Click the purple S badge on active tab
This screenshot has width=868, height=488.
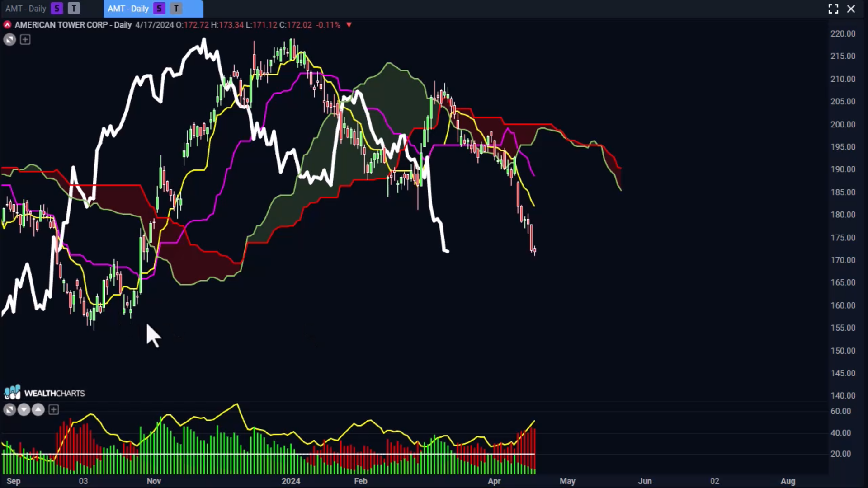[x=159, y=8]
